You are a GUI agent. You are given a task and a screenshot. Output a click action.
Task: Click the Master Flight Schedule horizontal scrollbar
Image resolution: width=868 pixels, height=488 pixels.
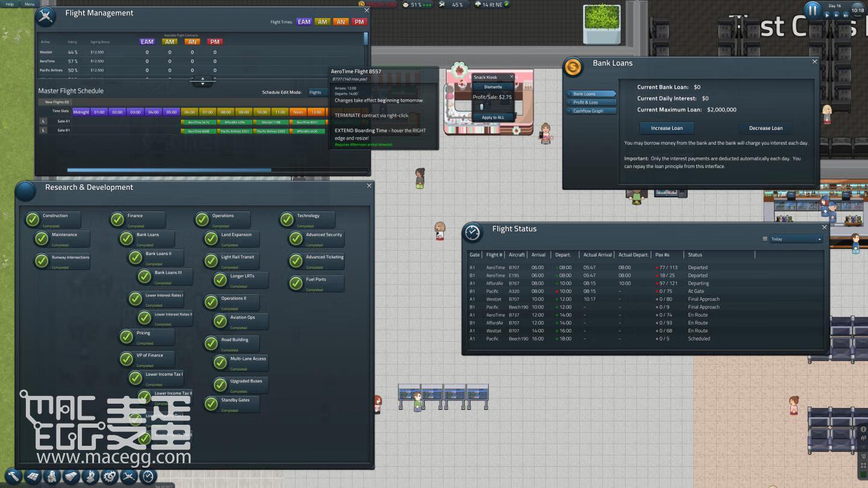[169, 170]
